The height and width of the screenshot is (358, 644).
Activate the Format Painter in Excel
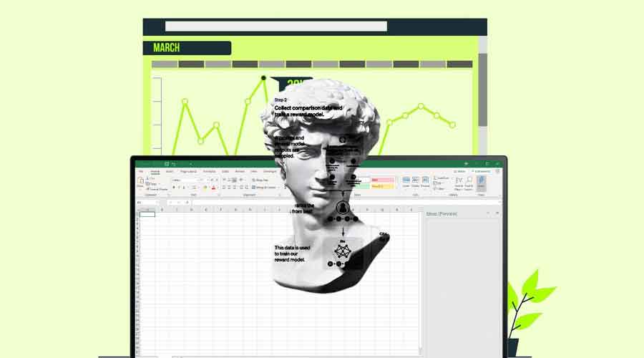(x=157, y=189)
